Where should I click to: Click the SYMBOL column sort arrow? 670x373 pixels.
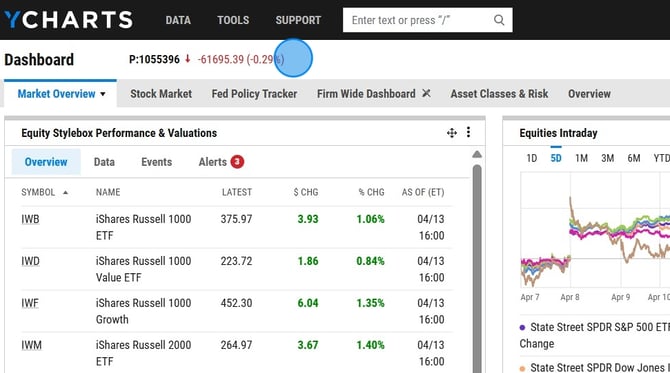pyautogui.click(x=65, y=193)
